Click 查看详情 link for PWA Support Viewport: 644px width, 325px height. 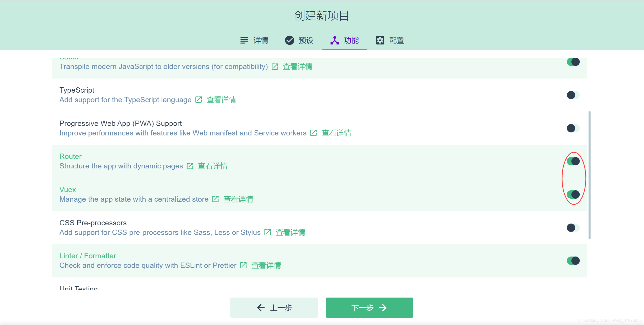(336, 133)
